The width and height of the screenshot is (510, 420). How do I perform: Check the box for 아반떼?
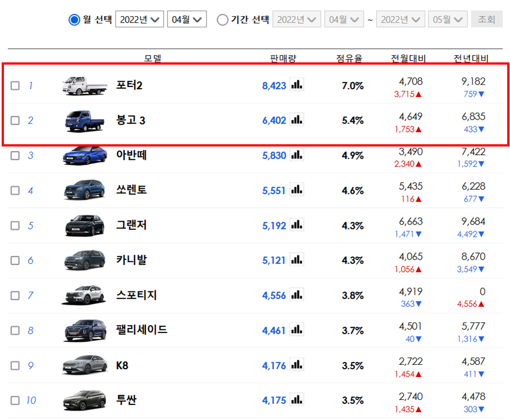(x=15, y=155)
